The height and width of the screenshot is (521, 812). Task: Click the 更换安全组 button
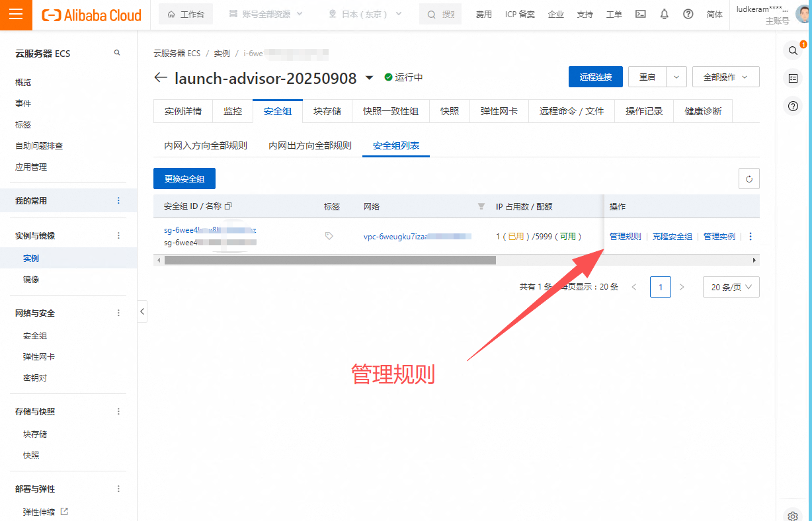coord(184,179)
